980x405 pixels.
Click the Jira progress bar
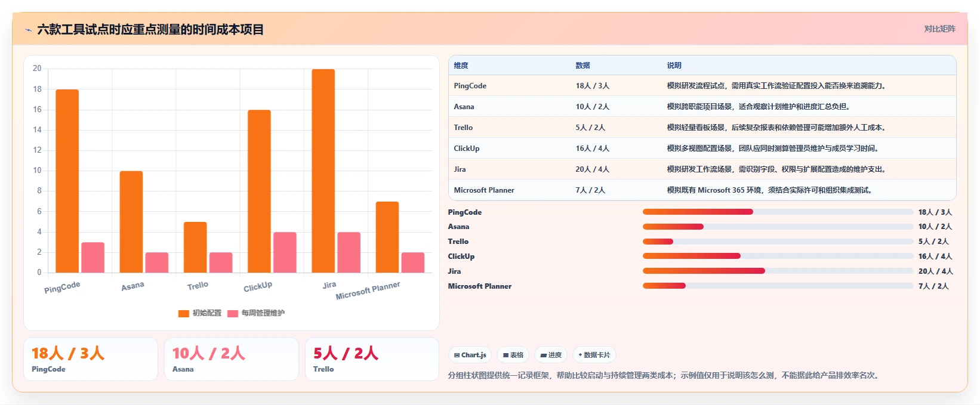[x=778, y=271]
